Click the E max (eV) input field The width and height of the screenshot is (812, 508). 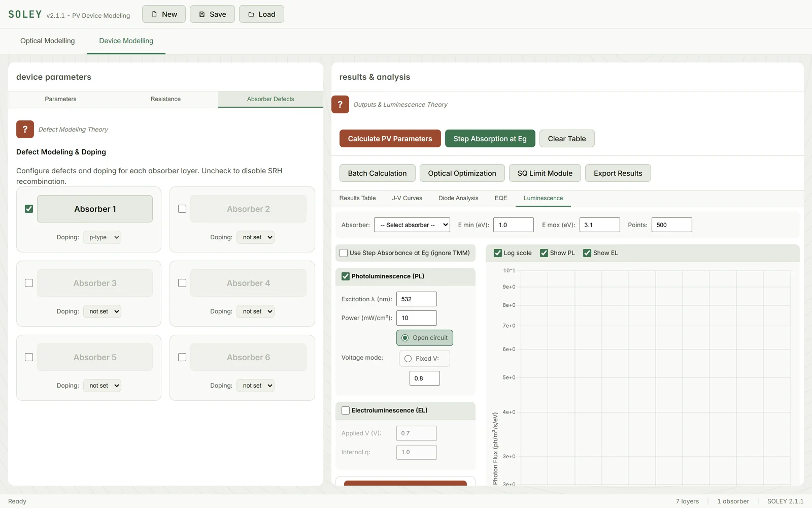(599, 225)
